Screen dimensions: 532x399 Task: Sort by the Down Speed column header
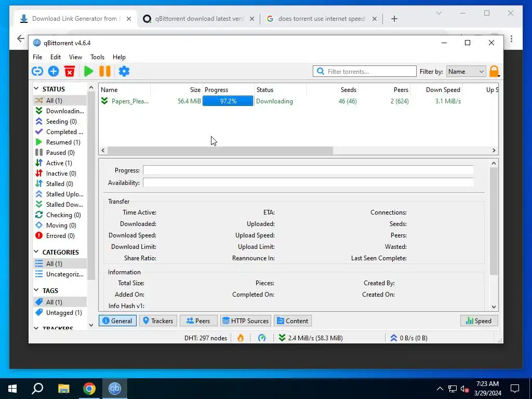(x=436, y=89)
